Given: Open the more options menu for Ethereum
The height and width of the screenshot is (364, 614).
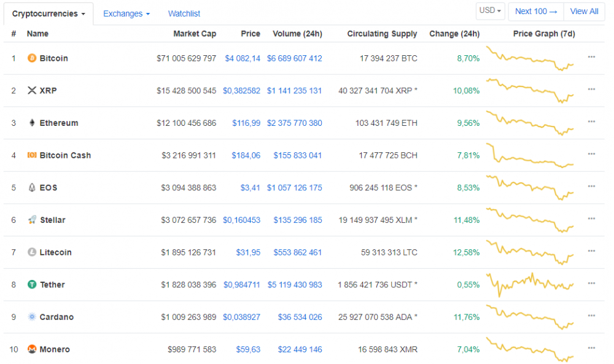Looking at the screenshot, I should 591,122.
